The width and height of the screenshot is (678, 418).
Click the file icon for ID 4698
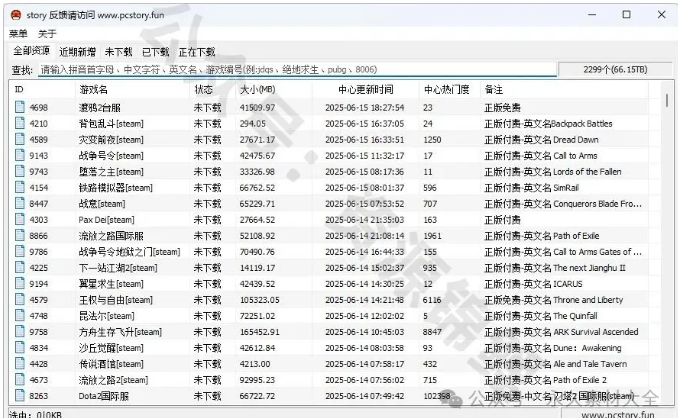click(20, 107)
